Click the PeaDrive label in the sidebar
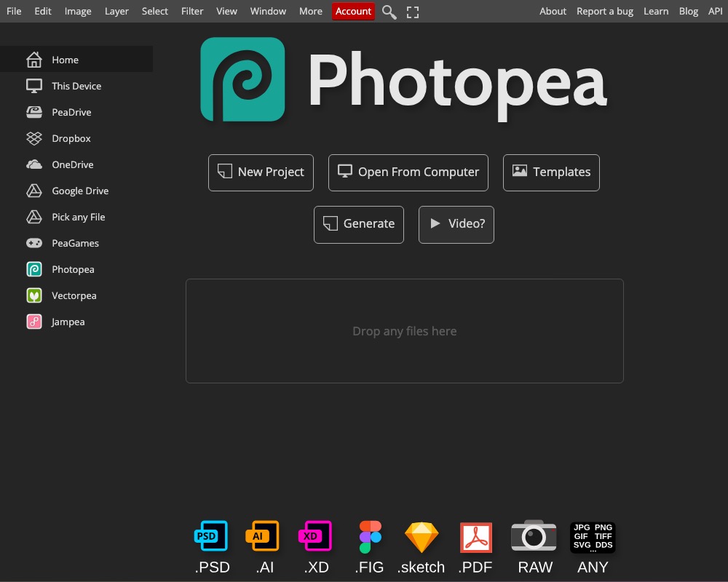 pos(71,112)
